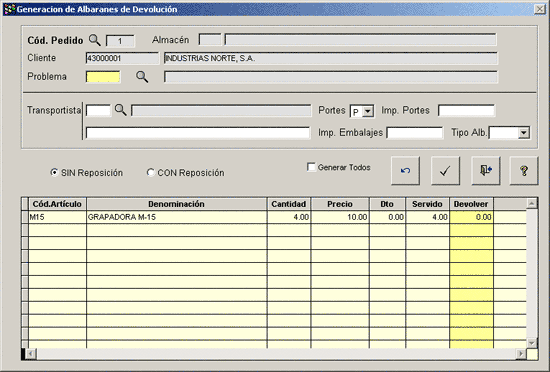The image size is (550, 372).
Task: Click the row selector for M15 row
Action: pos(25,217)
